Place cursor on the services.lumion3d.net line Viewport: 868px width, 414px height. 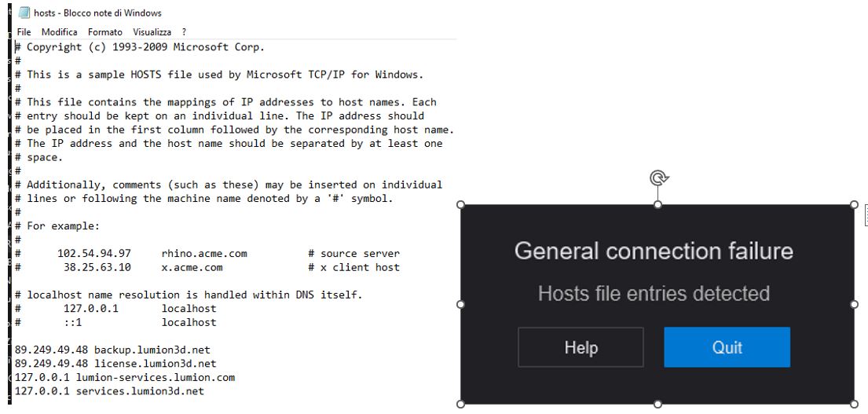(x=110, y=391)
